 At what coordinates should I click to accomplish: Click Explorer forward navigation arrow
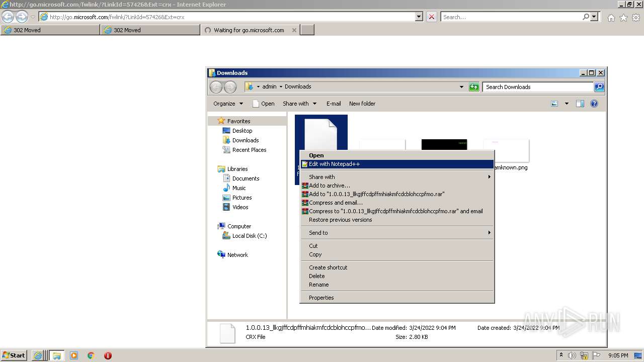(230, 87)
